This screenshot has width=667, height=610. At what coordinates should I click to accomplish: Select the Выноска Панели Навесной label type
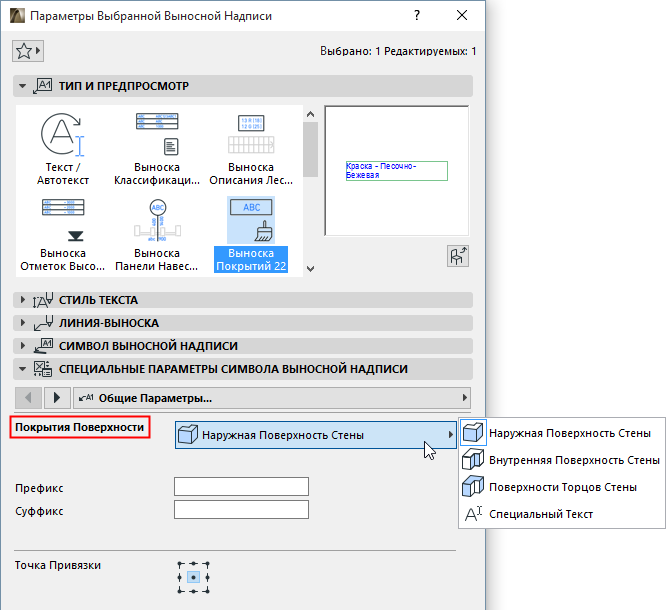(157, 235)
